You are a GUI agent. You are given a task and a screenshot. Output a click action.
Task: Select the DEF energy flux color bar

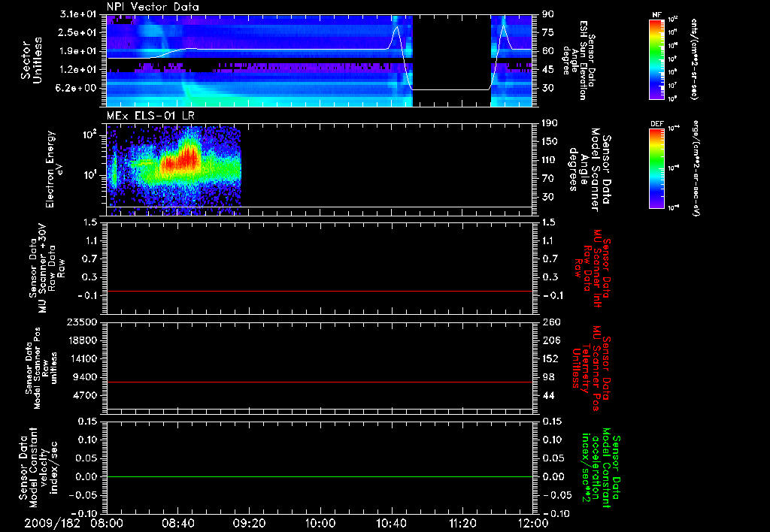(657, 169)
